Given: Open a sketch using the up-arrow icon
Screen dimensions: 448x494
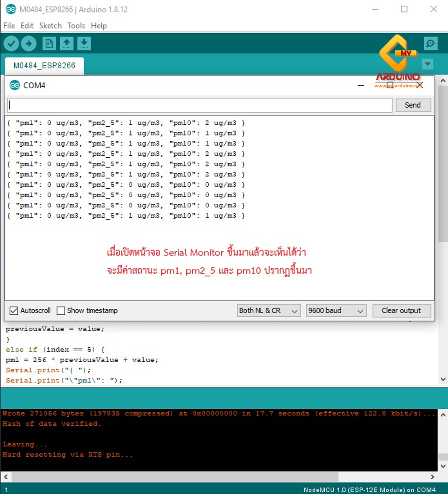Looking at the screenshot, I should pyautogui.click(x=67, y=44).
